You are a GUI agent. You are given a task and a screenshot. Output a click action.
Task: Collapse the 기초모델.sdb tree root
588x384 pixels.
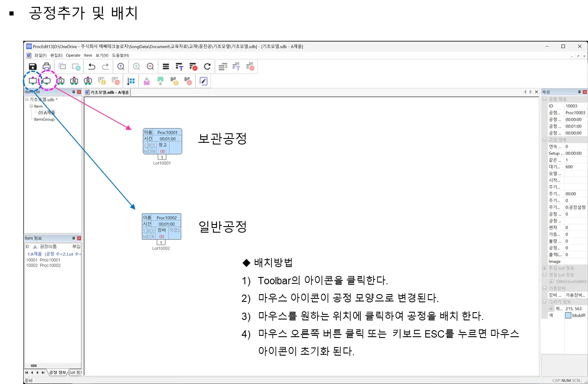coord(27,99)
